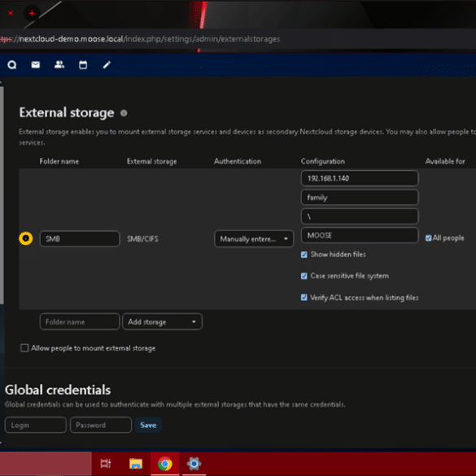Image resolution: width=476 pixels, height=476 pixels.
Task: Click the Folder name column header
Action: (59, 161)
